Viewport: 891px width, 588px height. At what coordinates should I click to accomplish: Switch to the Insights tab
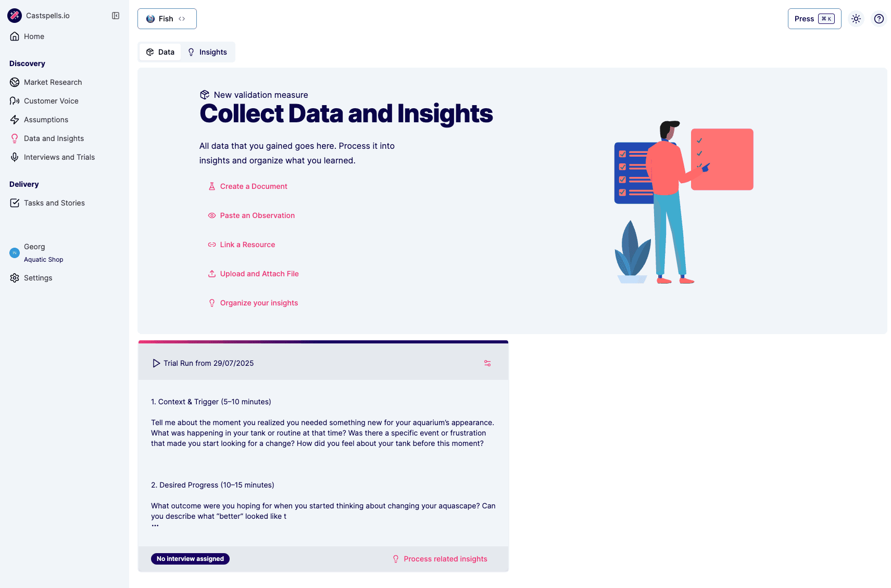coord(208,52)
